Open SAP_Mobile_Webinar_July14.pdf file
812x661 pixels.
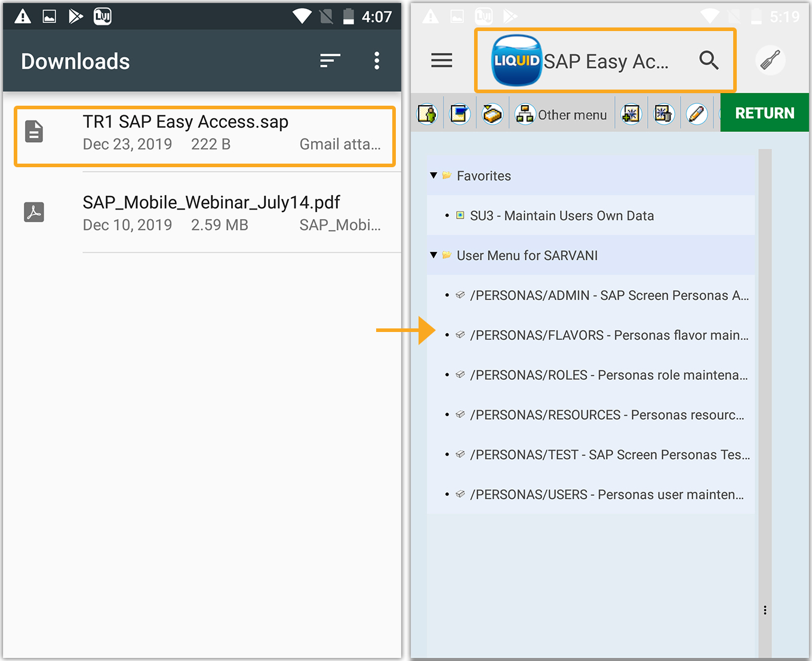tap(211, 213)
